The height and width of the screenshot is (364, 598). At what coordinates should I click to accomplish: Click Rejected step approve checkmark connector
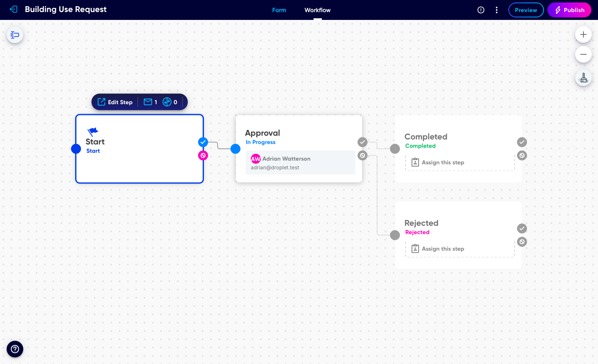(x=522, y=229)
